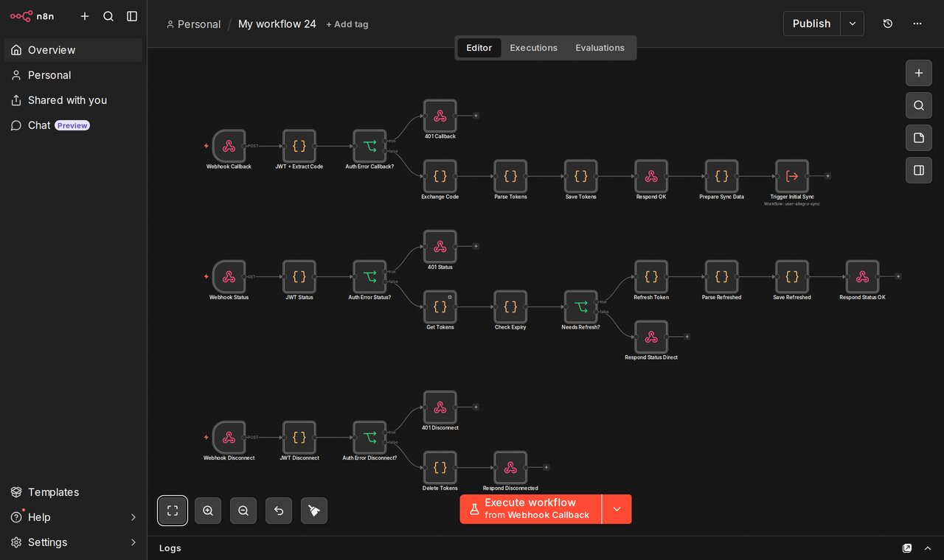This screenshot has width=944, height=560.
Task: Pop out the Logs panel
Action: pyautogui.click(x=907, y=548)
